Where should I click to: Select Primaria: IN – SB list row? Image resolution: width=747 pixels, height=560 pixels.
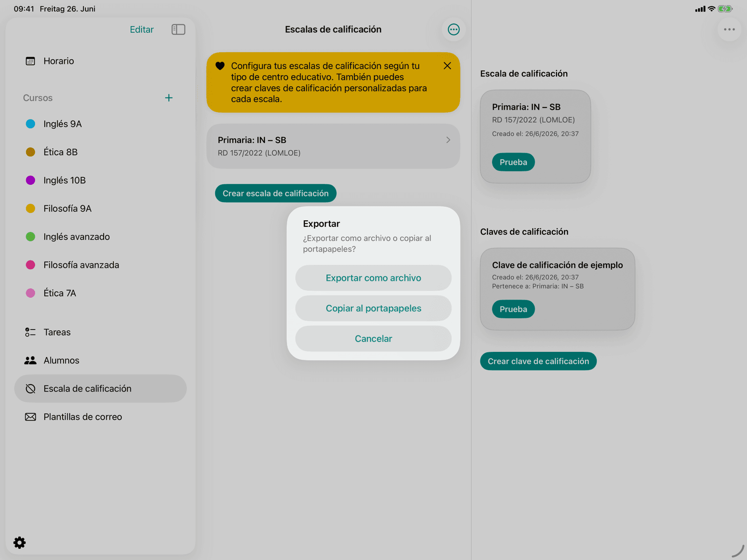pyautogui.click(x=333, y=146)
